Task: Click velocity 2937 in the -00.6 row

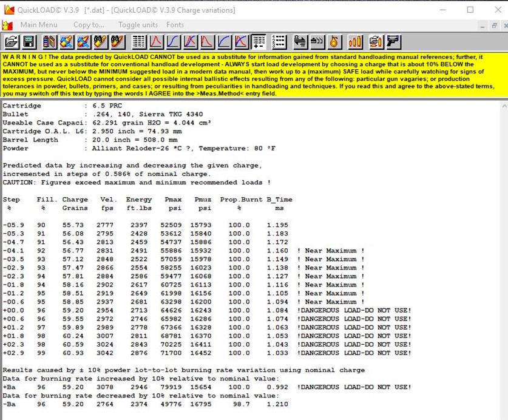Action: (105, 302)
